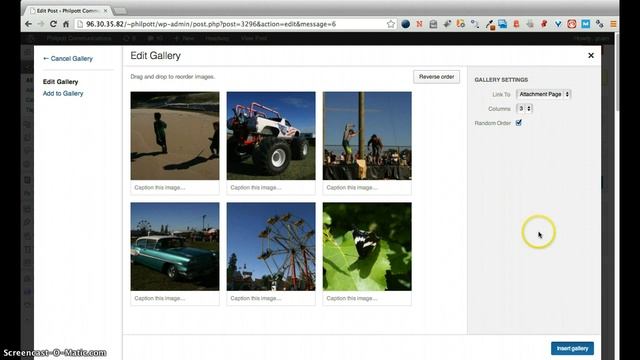Click the blue M extension icon
Image resolution: width=640 pixels, height=360 pixels.
[586, 24]
